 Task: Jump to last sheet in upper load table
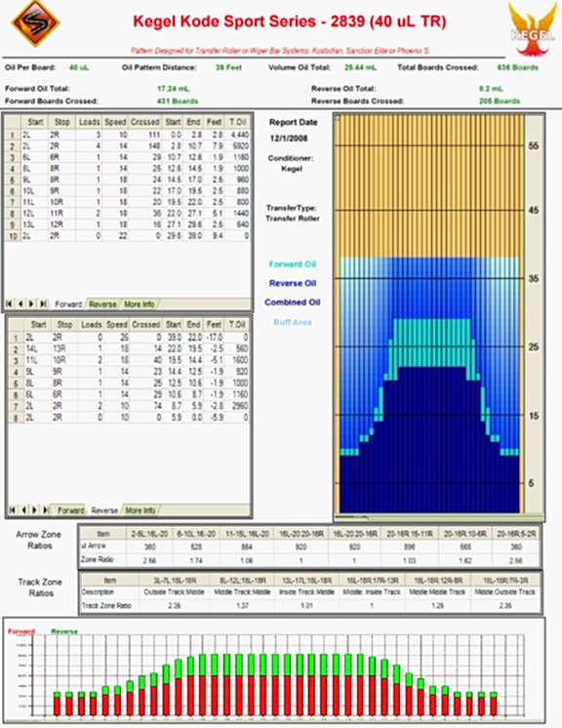click(43, 303)
